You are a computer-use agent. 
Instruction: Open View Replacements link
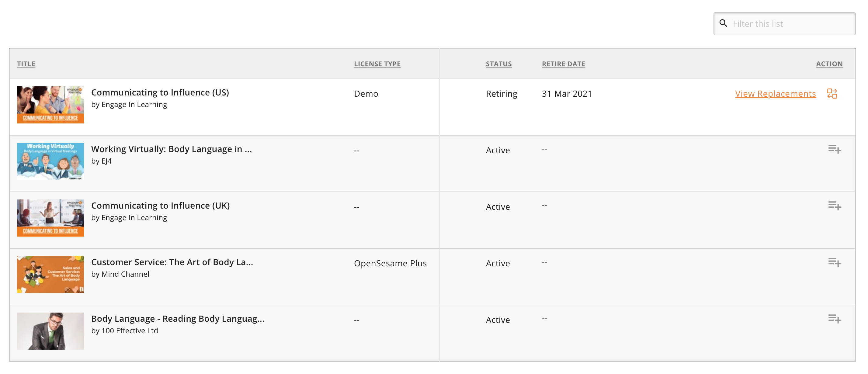(x=775, y=94)
